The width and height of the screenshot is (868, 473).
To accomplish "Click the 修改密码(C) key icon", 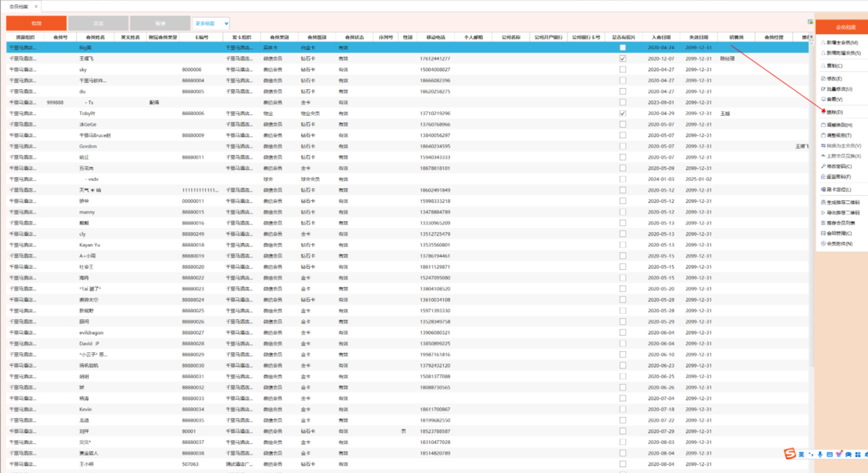I will pyautogui.click(x=823, y=166).
